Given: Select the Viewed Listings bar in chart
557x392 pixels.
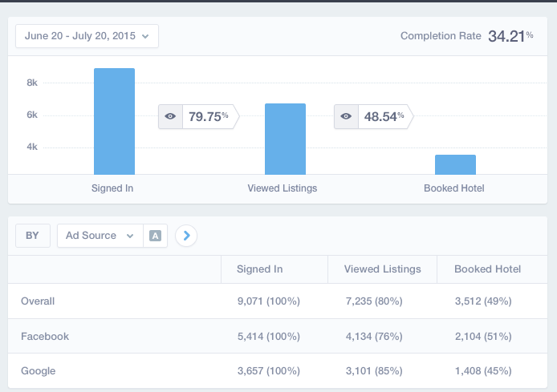Looking at the screenshot, I should pos(285,139).
